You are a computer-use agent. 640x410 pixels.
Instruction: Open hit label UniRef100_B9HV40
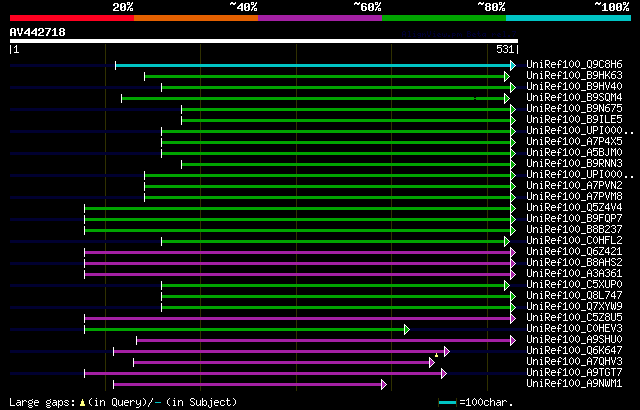click(x=574, y=86)
